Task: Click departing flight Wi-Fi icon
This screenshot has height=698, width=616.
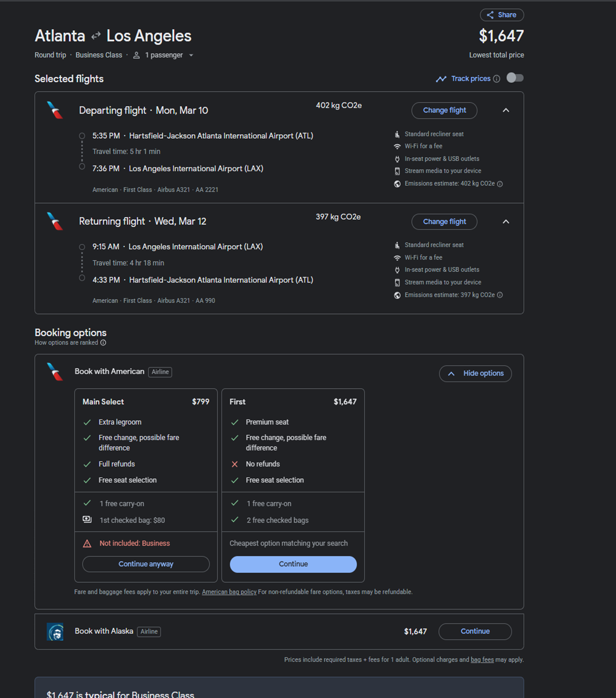Action: coord(397,147)
